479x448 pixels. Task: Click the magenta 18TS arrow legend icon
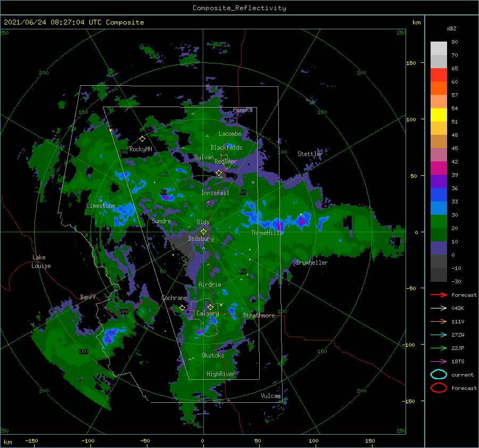(439, 362)
